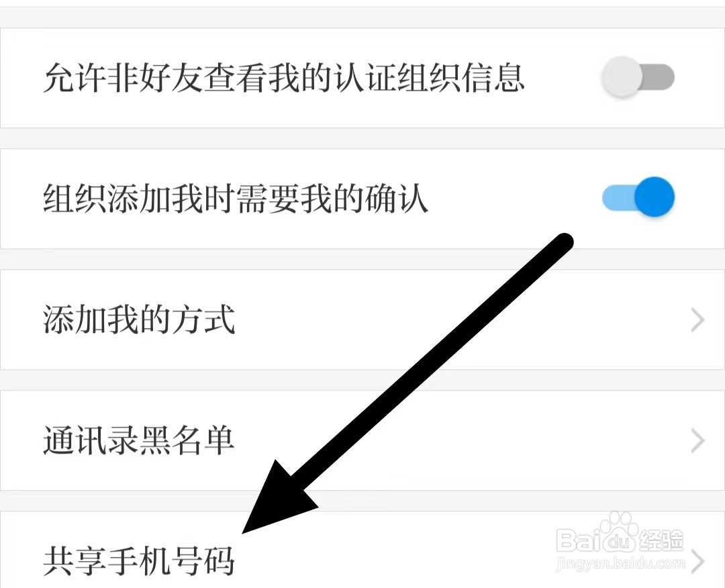Disable 组织添加我时需要我的确认 switch

pos(638,197)
